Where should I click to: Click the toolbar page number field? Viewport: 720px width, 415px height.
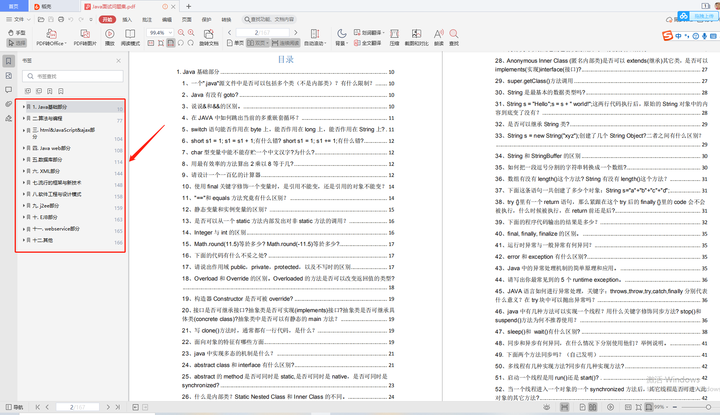[x=263, y=33]
